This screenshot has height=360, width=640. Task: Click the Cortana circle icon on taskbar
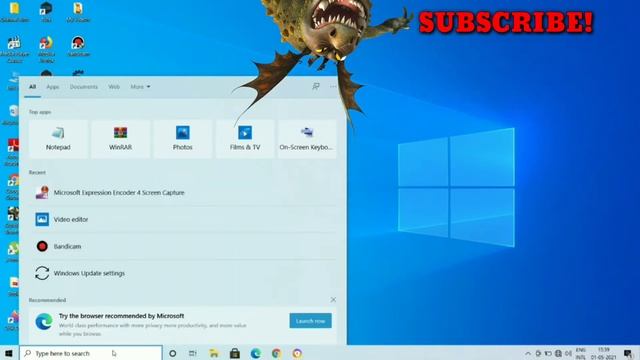[173, 353]
